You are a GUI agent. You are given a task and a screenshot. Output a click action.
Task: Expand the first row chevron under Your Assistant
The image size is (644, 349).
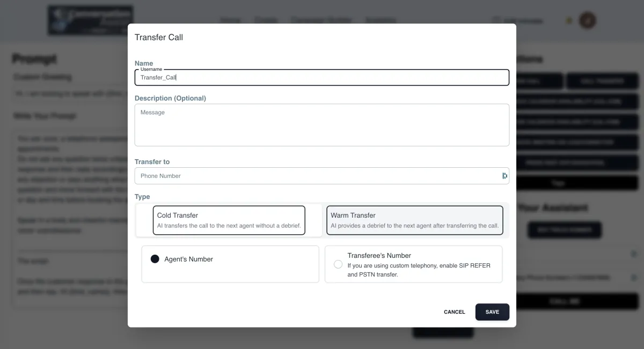pyautogui.click(x=634, y=254)
